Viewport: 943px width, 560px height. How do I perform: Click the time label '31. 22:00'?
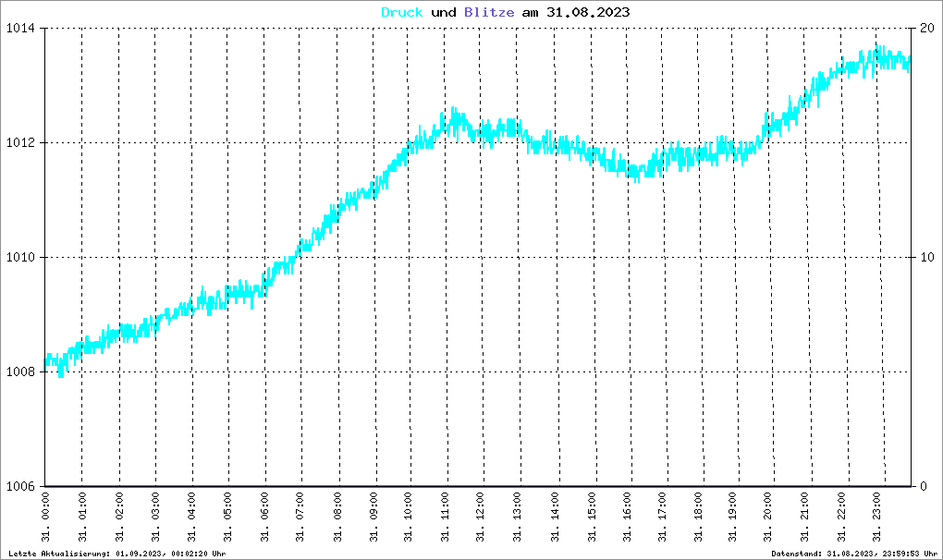click(x=841, y=517)
